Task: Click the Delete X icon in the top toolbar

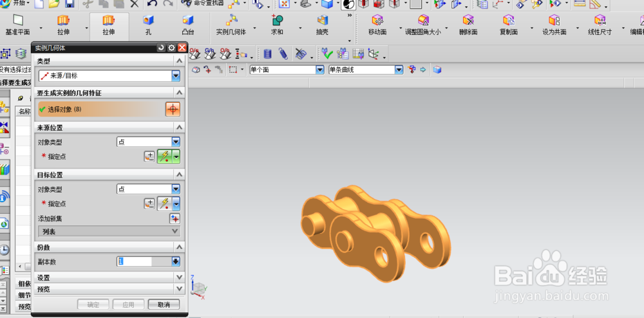Action: (x=135, y=4)
